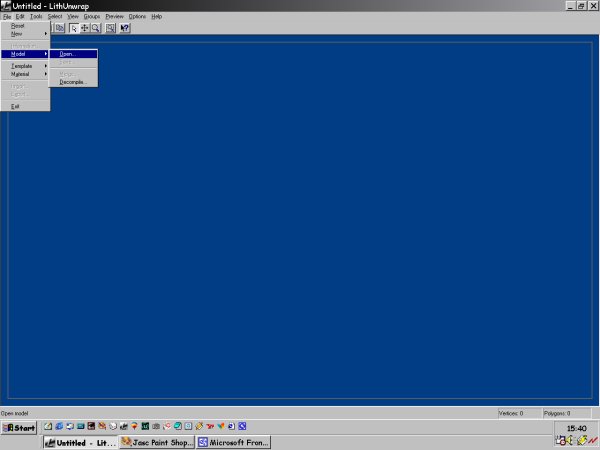Launch Internet Explorer from quick launch
600x450 pixels.
point(59,426)
